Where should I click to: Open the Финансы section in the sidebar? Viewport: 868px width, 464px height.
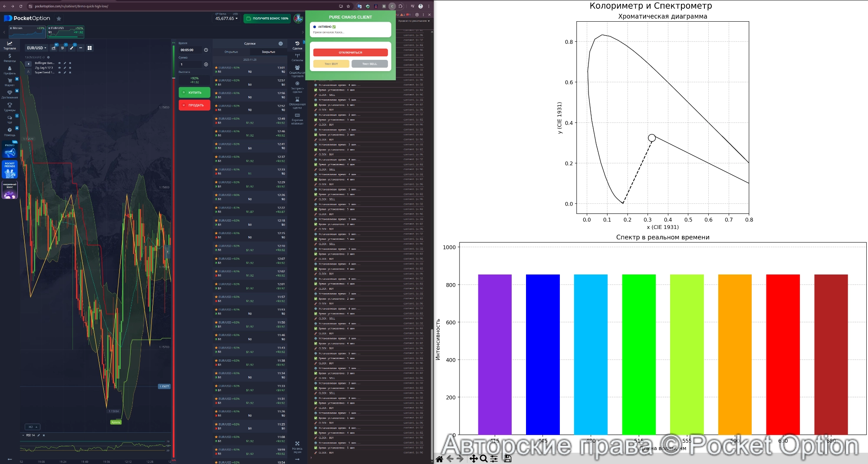point(10,58)
